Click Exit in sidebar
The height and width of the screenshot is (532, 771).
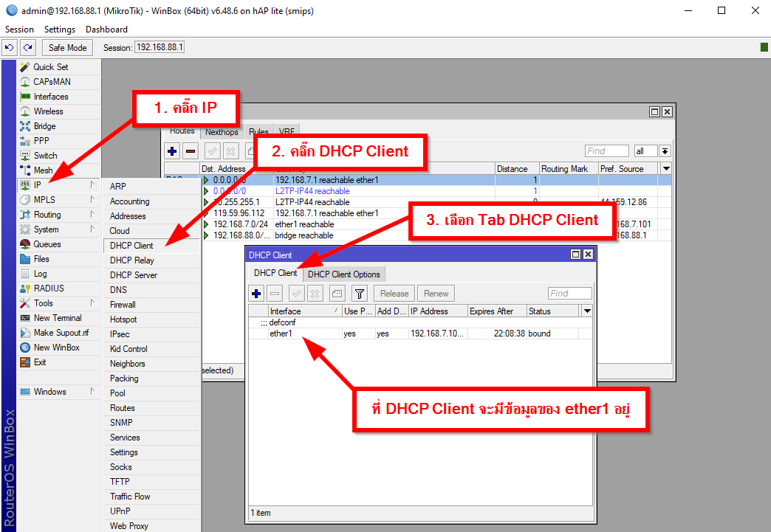click(x=58, y=362)
